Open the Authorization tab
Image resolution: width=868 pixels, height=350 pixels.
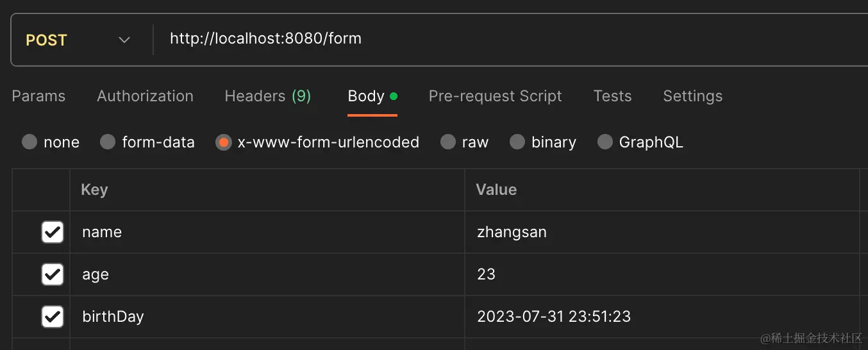[x=145, y=96]
